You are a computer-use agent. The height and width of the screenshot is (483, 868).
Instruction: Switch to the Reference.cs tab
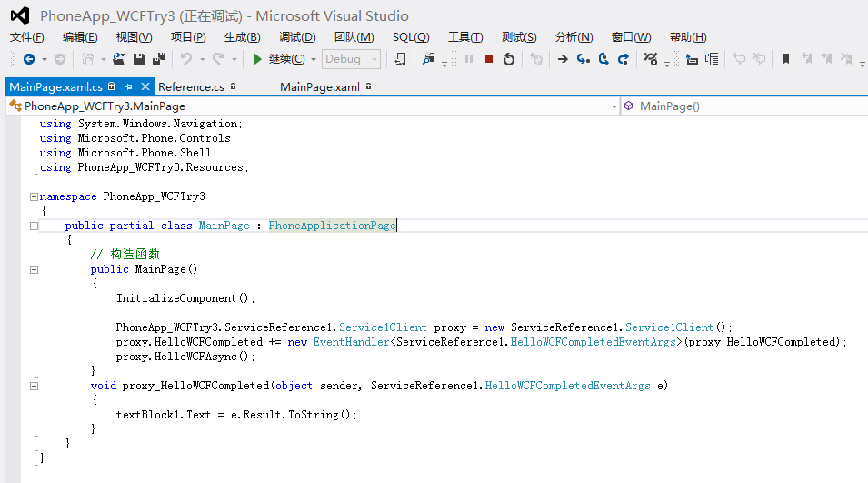(x=192, y=87)
